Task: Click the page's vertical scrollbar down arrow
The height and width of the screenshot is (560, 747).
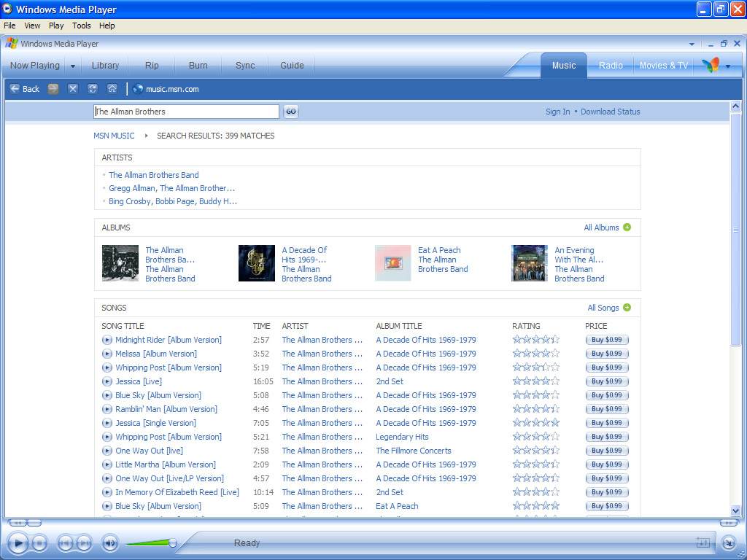Action: click(735, 511)
